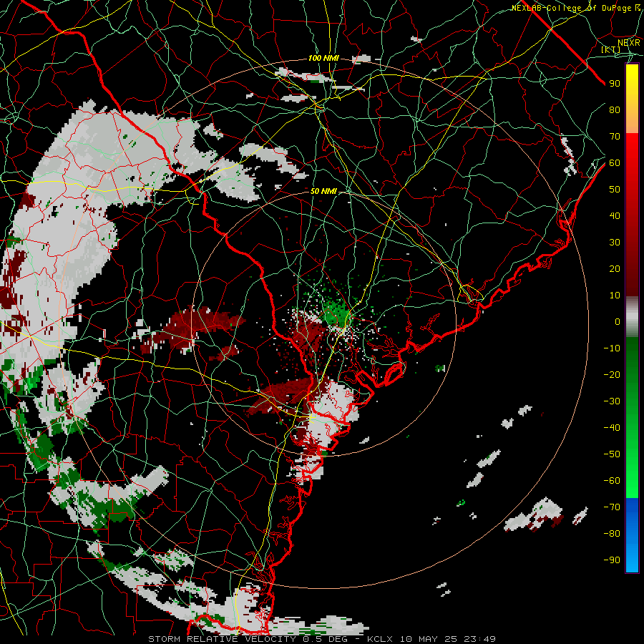Click the -50 knot label on color scale
Screen dimensions: 644x644
612,454
